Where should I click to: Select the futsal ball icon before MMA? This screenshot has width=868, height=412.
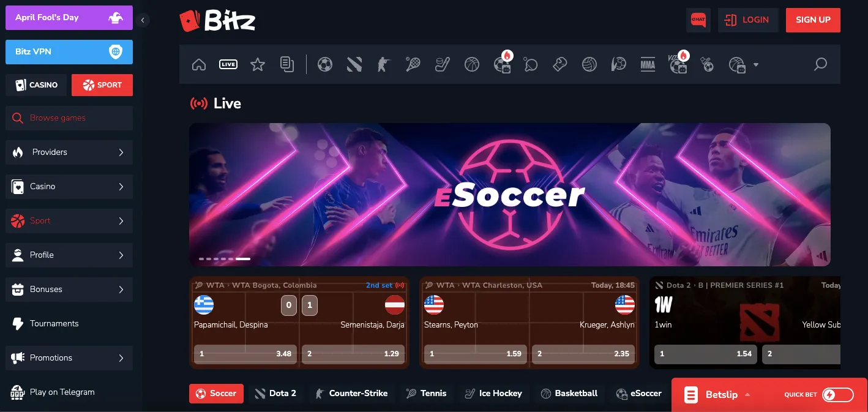coord(619,64)
